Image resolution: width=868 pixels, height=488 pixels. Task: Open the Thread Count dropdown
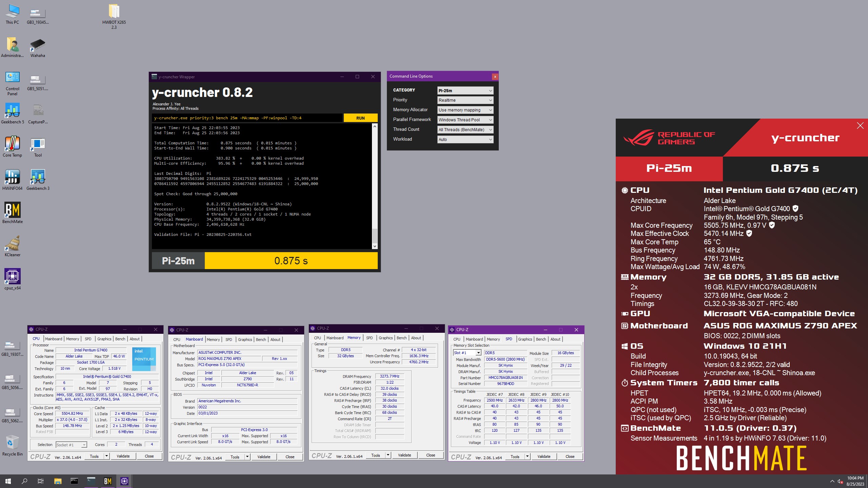465,130
